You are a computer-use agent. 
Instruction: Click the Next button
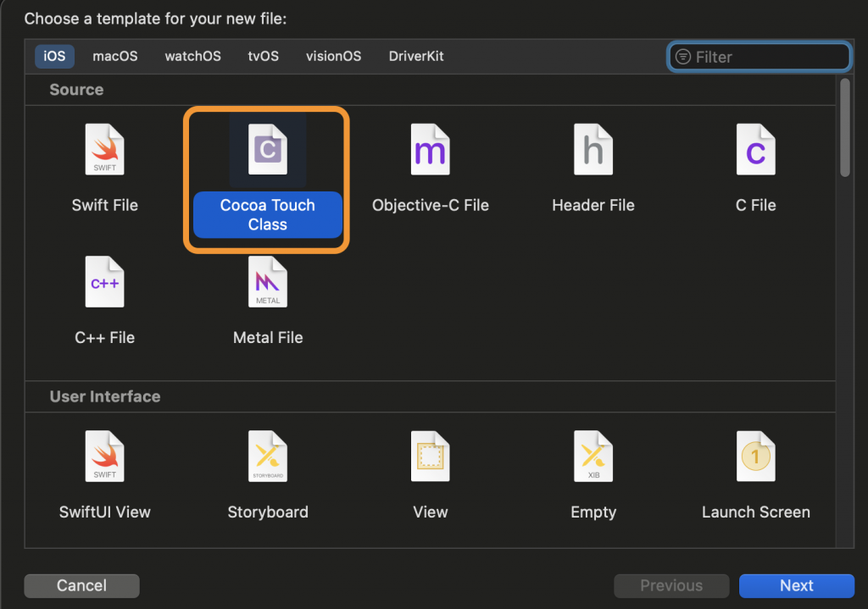(x=797, y=586)
